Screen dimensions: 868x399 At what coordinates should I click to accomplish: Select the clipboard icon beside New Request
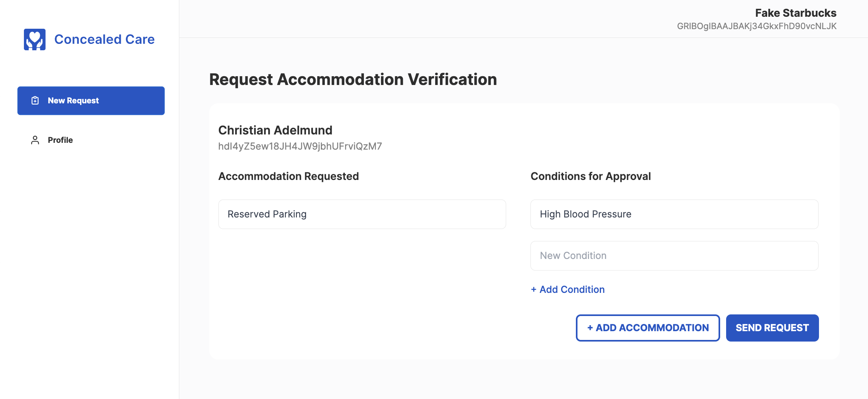35,101
